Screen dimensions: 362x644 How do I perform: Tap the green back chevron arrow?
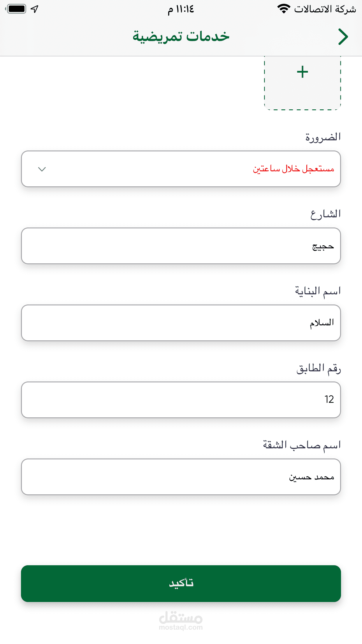tap(343, 37)
